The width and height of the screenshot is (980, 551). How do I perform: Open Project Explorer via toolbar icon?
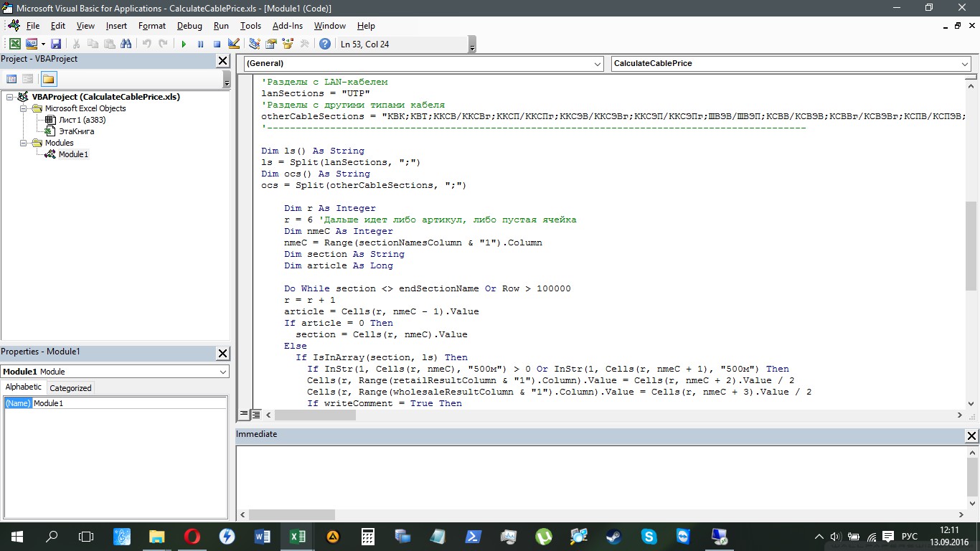tap(254, 44)
